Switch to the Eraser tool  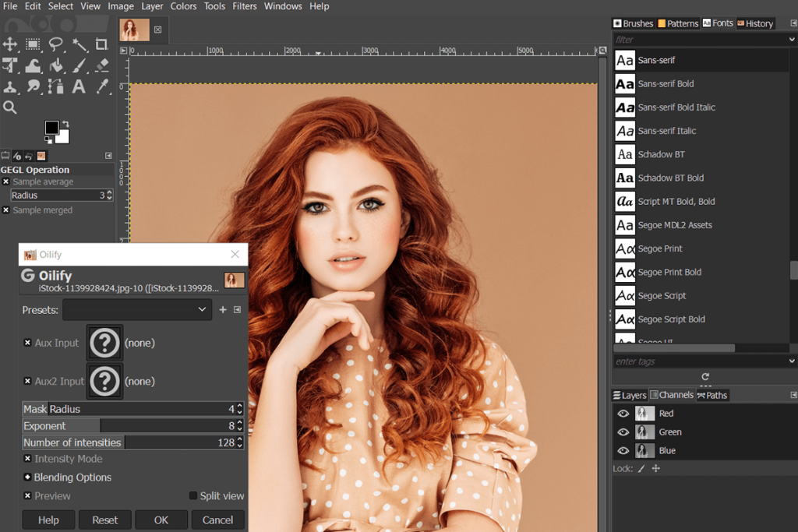click(101, 65)
